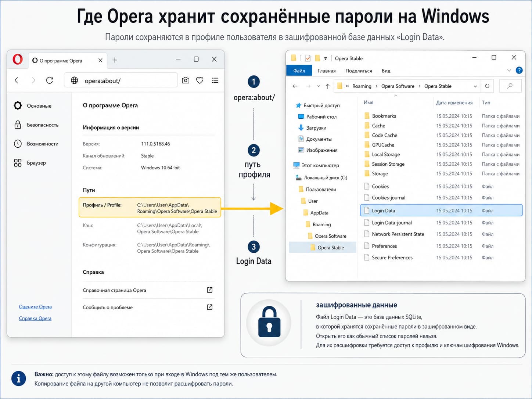
Task: Open 'Файл' menu in Explorer
Action: point(299,71)
